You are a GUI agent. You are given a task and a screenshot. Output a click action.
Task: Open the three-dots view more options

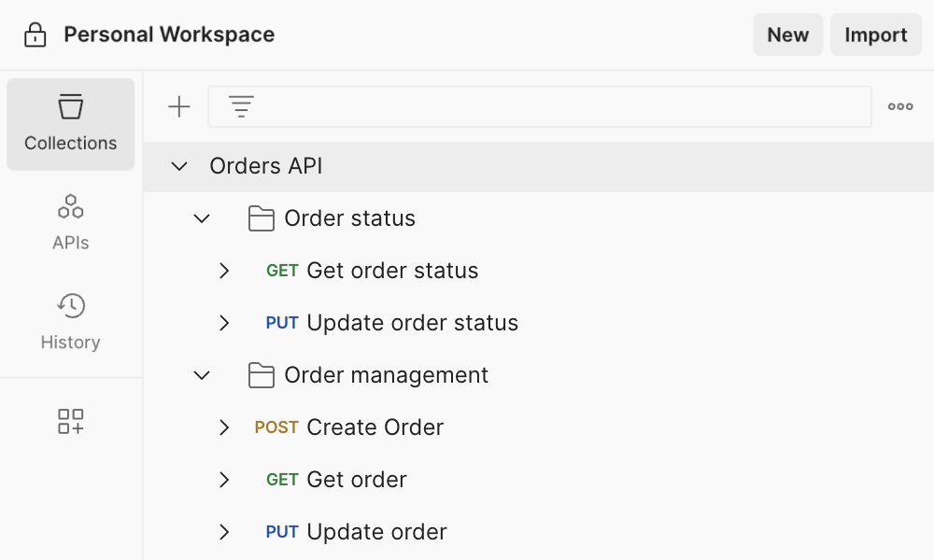click(900, 107)
